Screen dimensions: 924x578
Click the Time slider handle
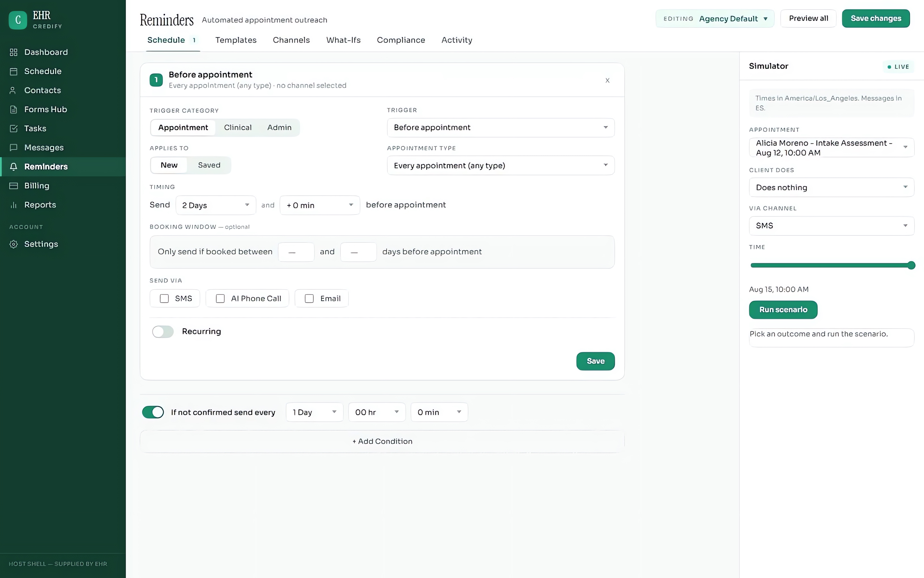(x=911, y=265)
